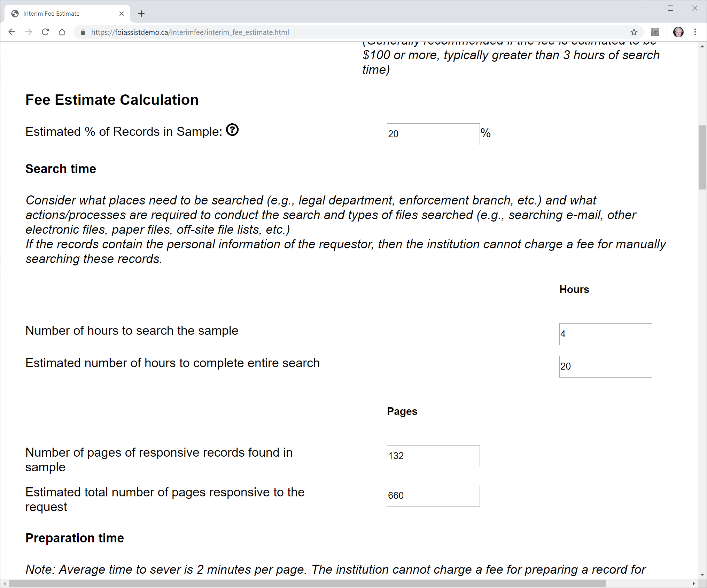
Task: Bookmark this page with star icon
Action: [634, 32]
